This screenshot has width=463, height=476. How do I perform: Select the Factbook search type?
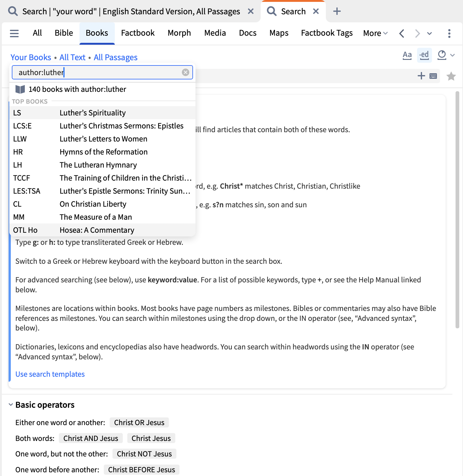(x=138, y=33)
